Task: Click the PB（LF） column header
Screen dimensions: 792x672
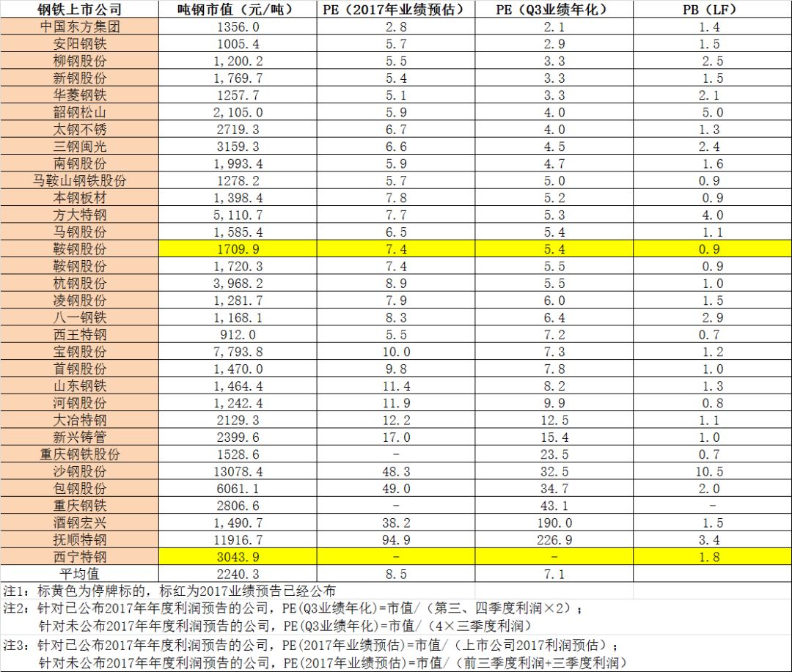Action: (x=712, y=9)
